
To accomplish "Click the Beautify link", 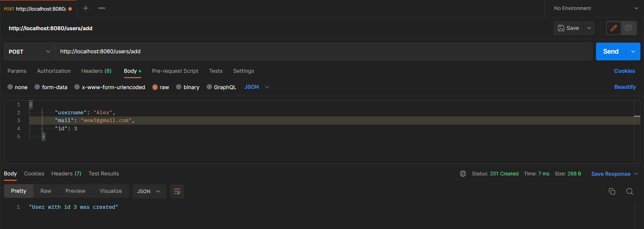I will (x=625, y=87).
